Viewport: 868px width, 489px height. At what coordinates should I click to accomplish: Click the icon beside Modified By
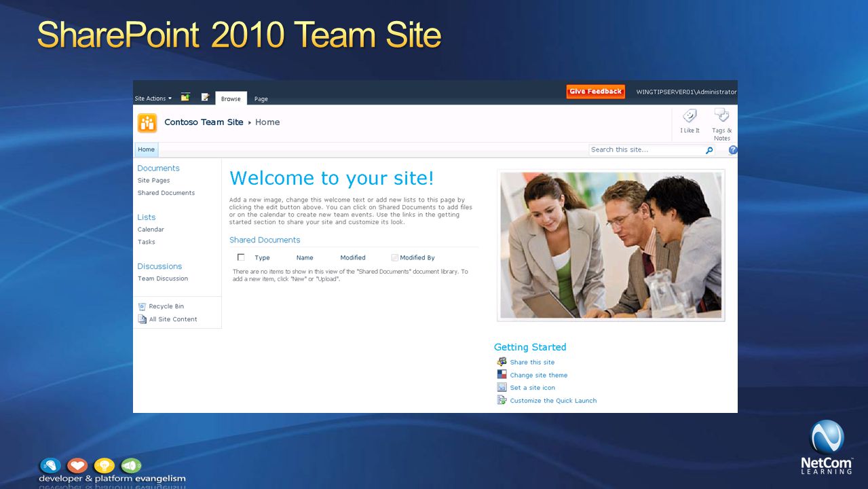click(x=395, y=257)
